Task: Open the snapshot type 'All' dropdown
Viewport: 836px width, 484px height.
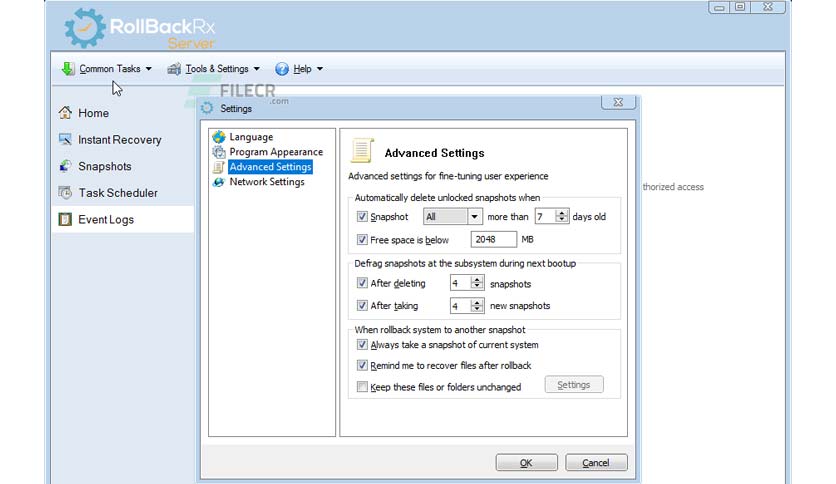Action: [474, 216]
